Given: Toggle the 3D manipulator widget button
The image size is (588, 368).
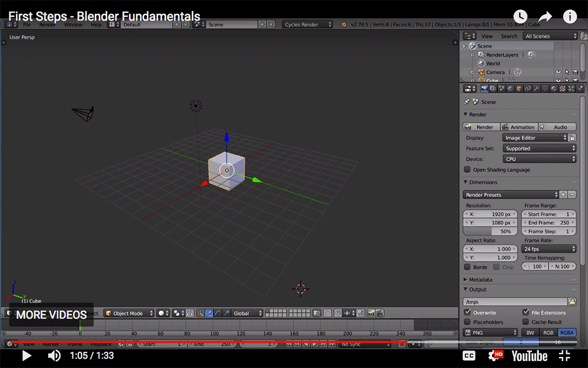Looking at the screenshot, I should tap(200, 313).
